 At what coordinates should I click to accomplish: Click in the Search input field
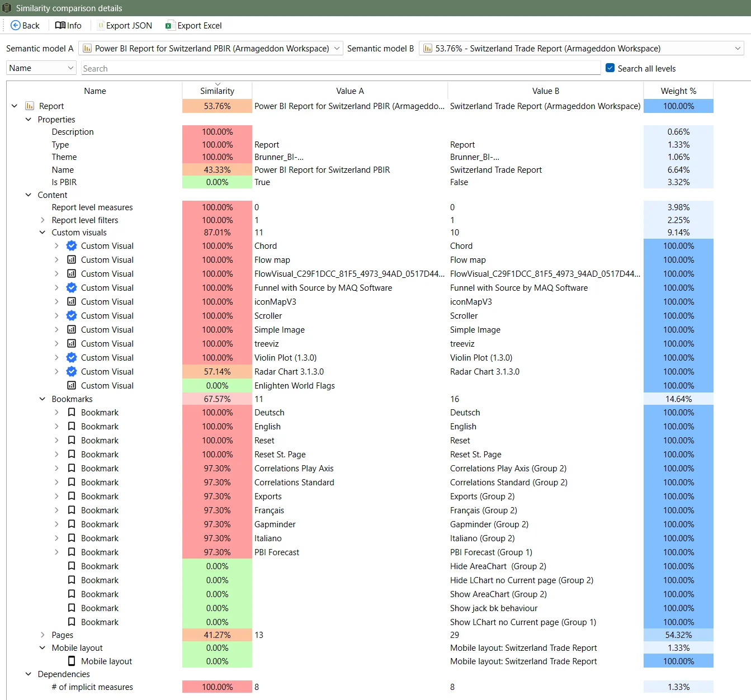pyautogui.click(x=341, y=68)
